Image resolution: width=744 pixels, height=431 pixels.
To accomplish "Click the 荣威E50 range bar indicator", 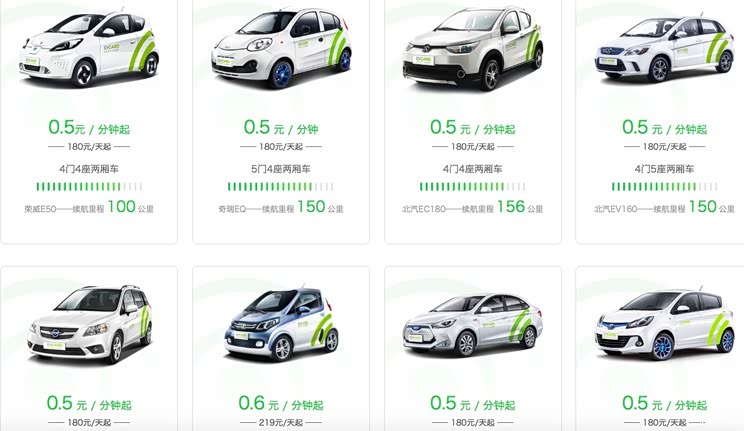I will coord(89,187).
